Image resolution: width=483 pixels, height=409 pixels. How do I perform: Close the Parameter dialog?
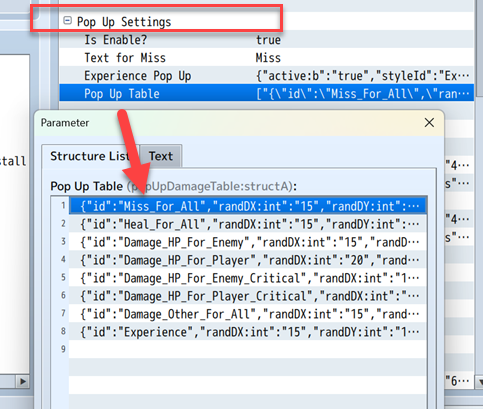pos(429,122)
